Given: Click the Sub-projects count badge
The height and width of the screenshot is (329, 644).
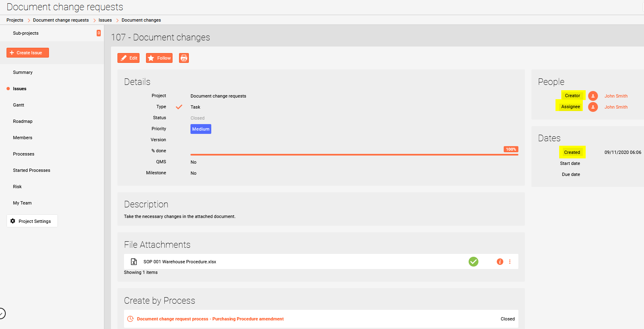Looking at the screenshot, I should tap(99, 33).
